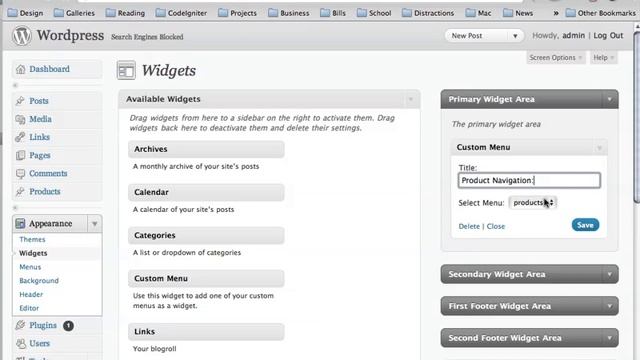Open the Other Bookmarks folder
The image size is (640, 360).
click(600, 13)
